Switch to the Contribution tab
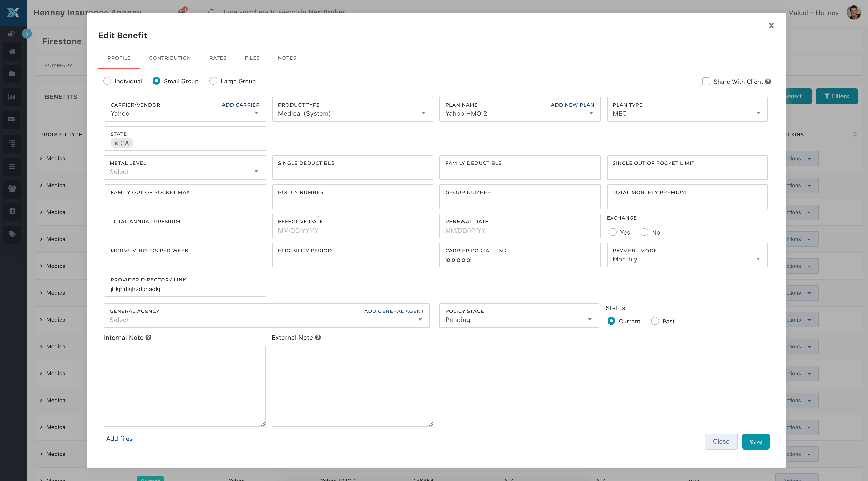 pyautogui.click(x=170, y=58)
